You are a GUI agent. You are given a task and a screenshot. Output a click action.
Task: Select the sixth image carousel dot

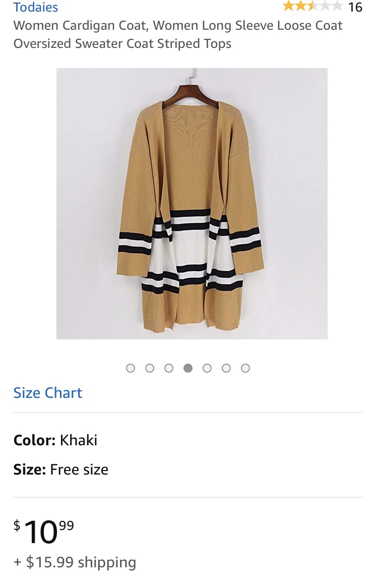point(226,368)
